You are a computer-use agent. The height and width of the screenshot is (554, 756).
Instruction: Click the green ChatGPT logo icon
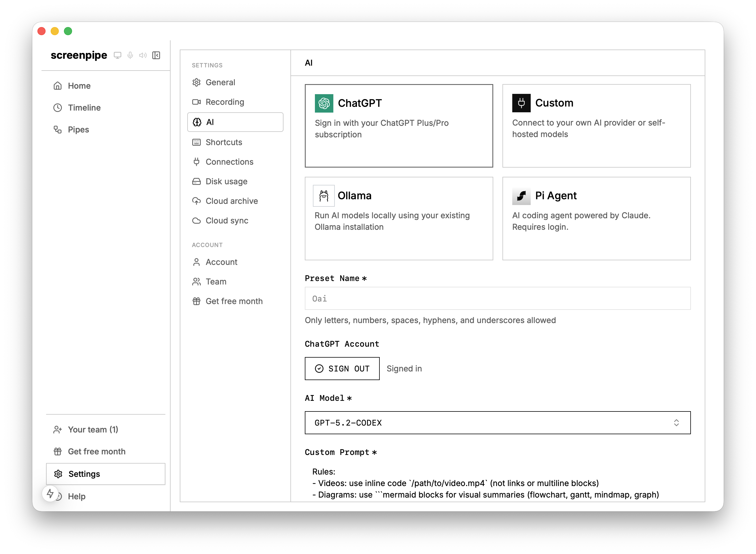[324, 103]
